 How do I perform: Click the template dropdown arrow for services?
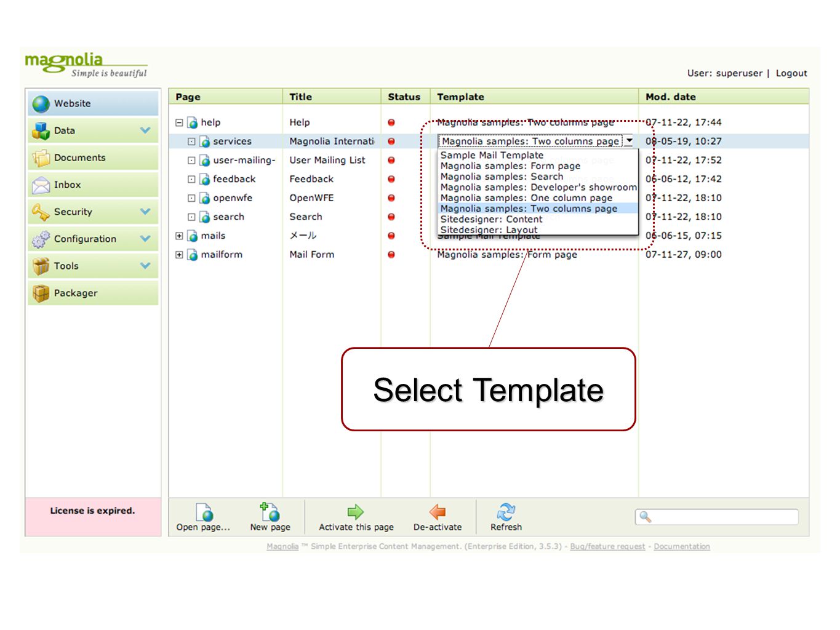(x=629, y=141)
